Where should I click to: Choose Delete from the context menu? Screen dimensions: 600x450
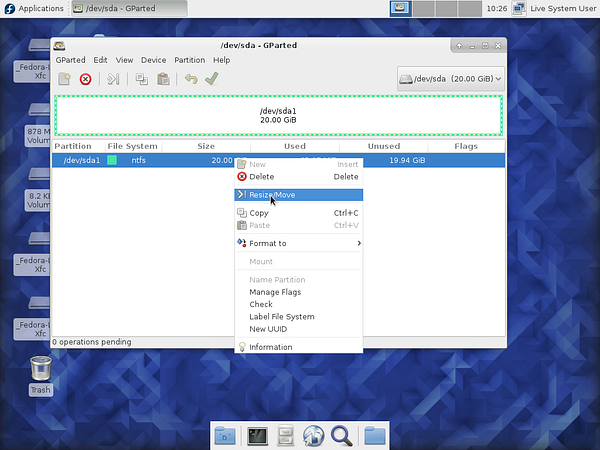(298, 177)
